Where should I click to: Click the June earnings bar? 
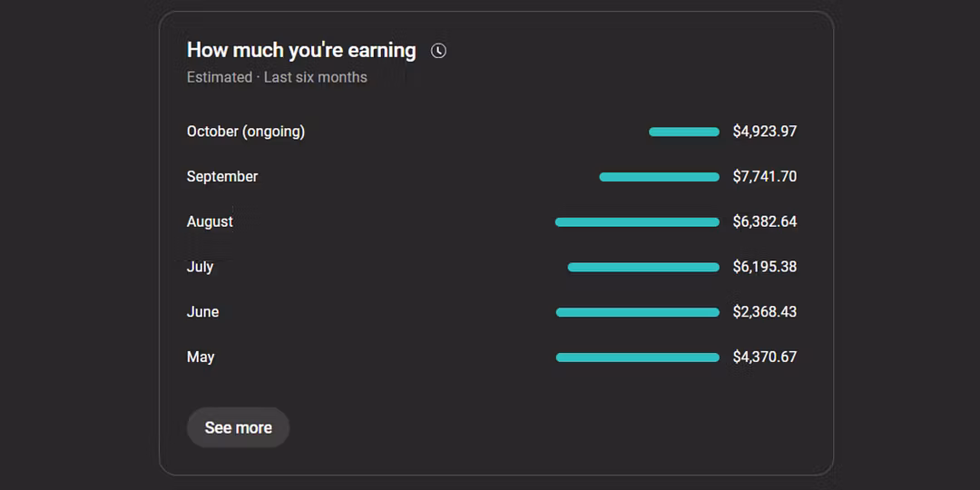(x=637, y=312)
